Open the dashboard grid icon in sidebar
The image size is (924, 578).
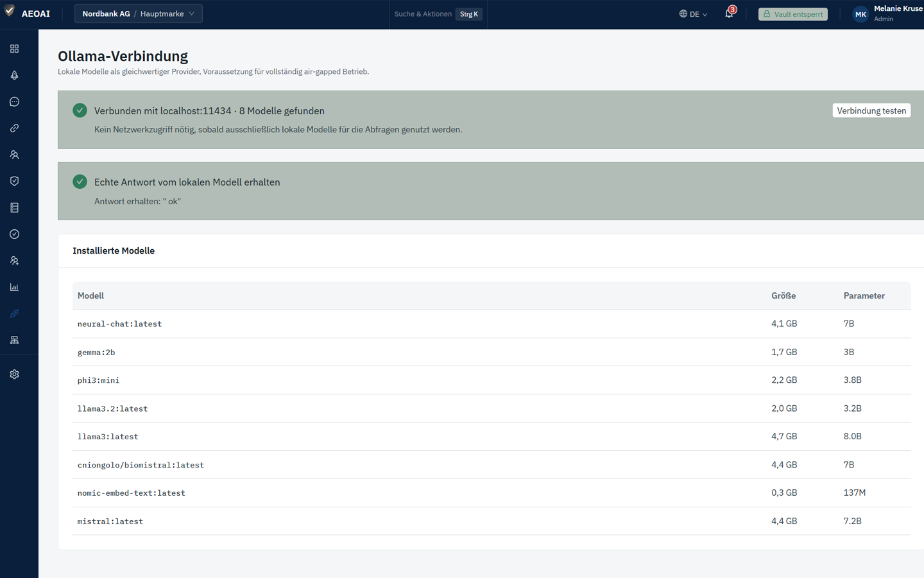click(x=14, y=49)
